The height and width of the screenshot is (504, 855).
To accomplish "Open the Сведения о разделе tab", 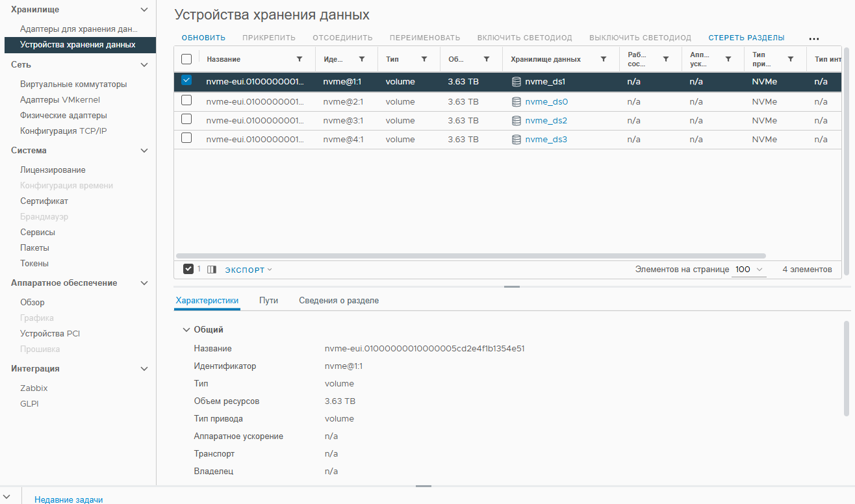I will (x=338, y=301).
